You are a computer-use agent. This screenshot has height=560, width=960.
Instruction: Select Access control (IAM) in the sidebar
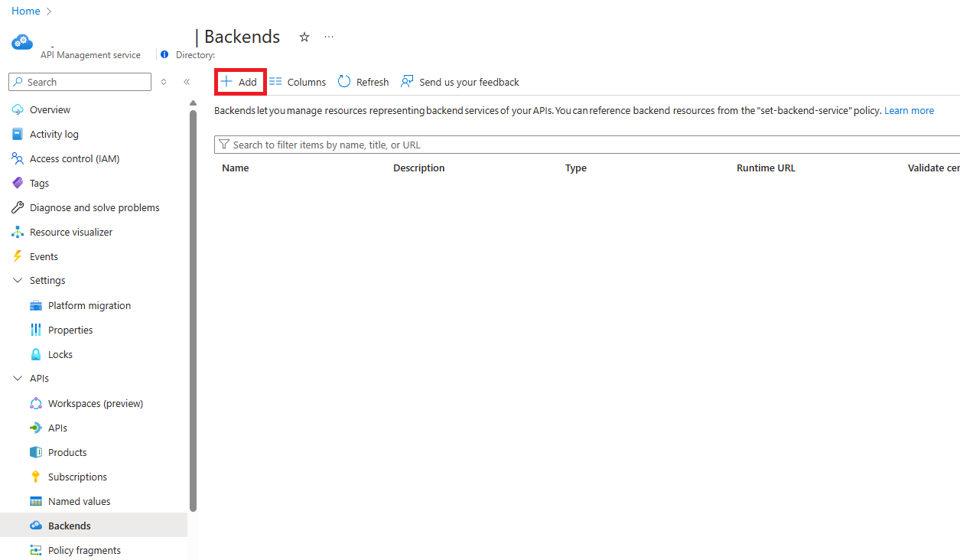click(x=75, y=158)
